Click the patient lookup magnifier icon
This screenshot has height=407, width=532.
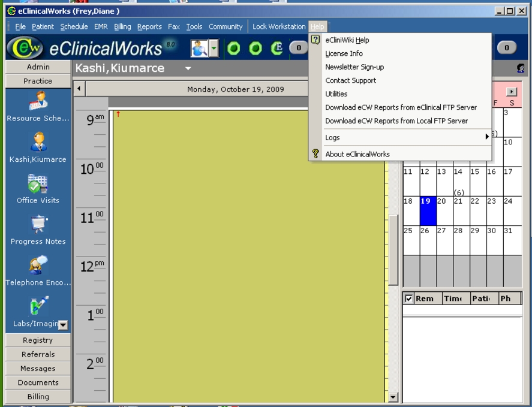pyautogui.click(x=199, y=49)
